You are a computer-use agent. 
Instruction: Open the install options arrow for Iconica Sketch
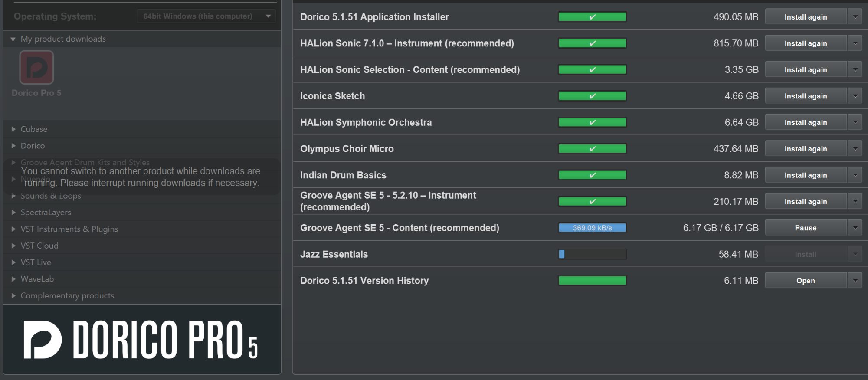click(x=855, y=96)
